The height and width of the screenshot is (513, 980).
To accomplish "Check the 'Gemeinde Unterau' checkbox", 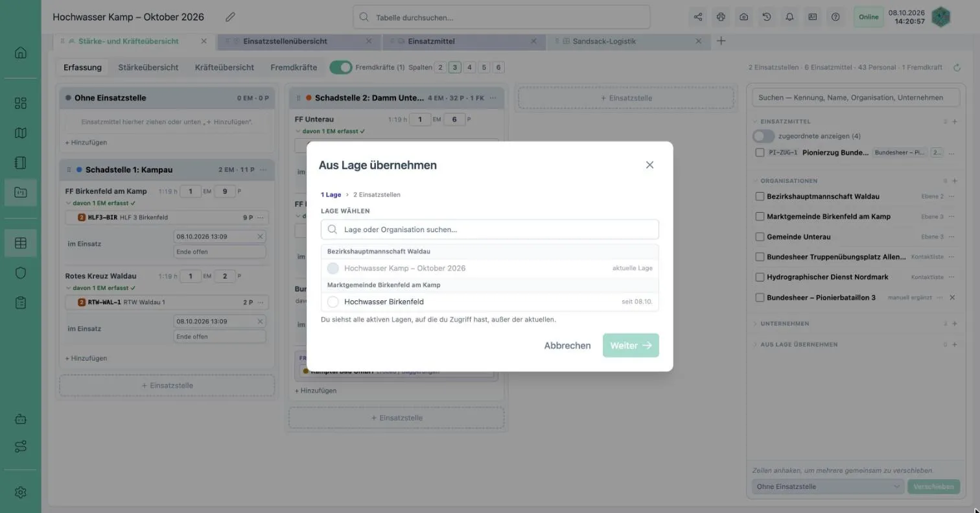I will coord(760,237).
